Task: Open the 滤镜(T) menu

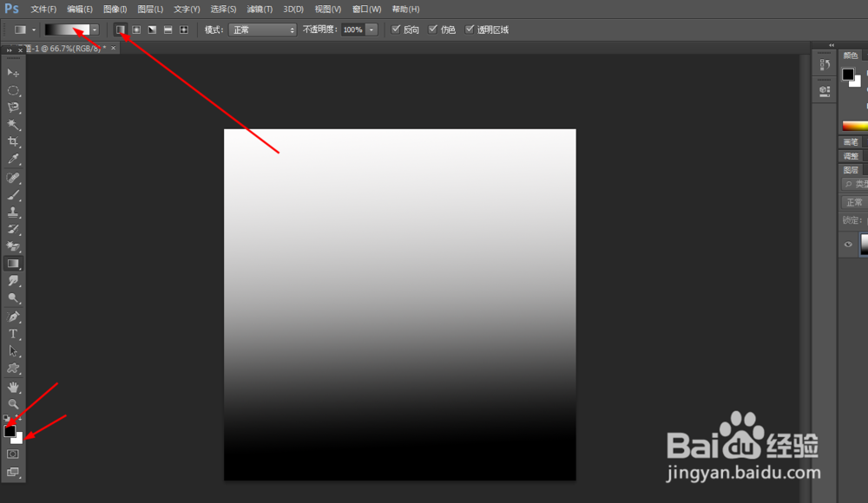Action: 260,10
